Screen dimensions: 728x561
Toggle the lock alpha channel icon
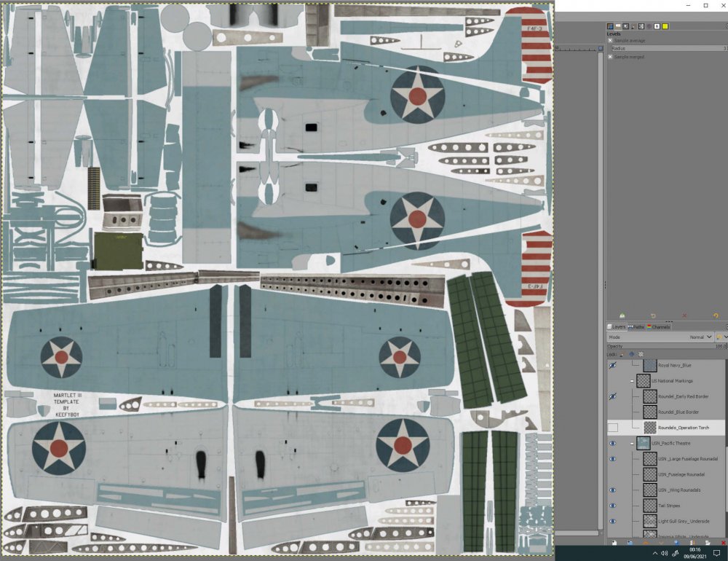pos(641,354)
